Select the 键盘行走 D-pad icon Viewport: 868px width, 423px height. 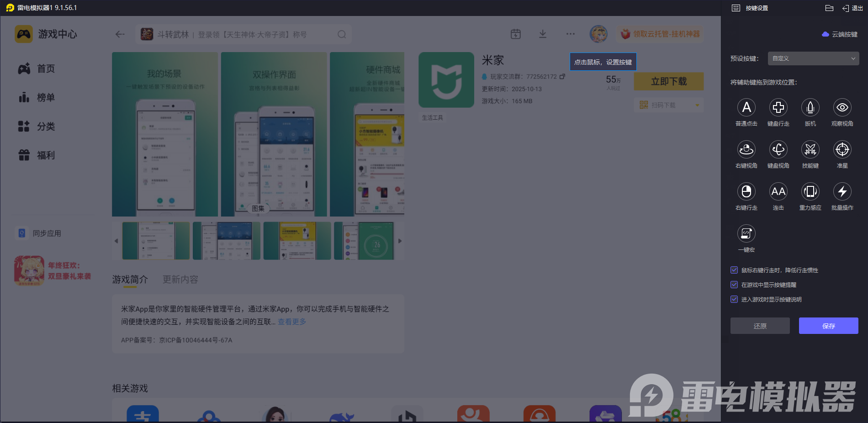pyautogui.click(x=778, y=107)
